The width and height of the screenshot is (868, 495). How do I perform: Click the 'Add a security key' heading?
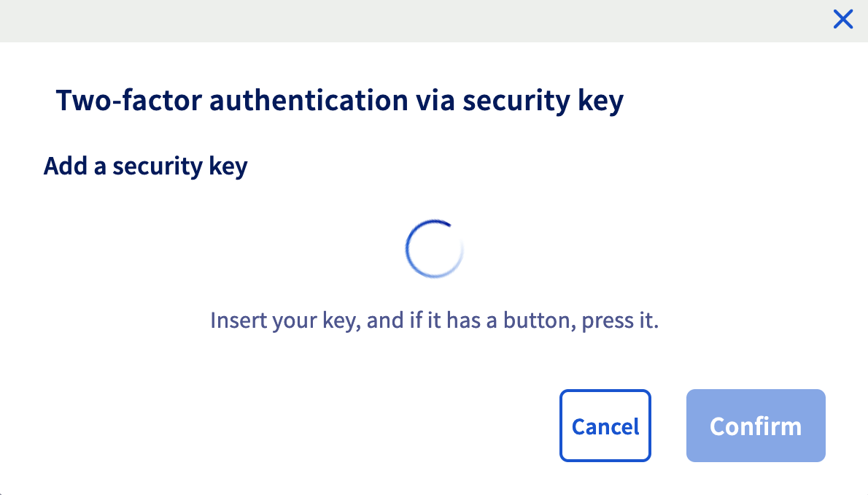[144, 166]
